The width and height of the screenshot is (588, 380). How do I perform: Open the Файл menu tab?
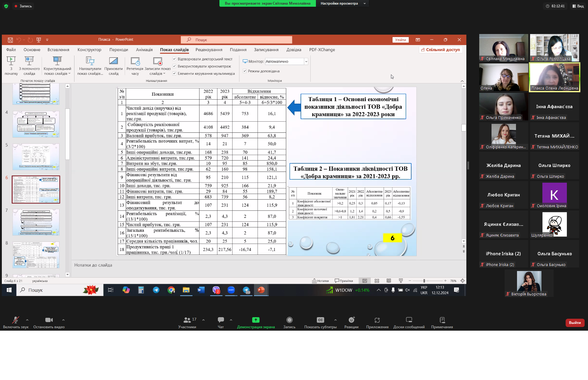(11, 50)
